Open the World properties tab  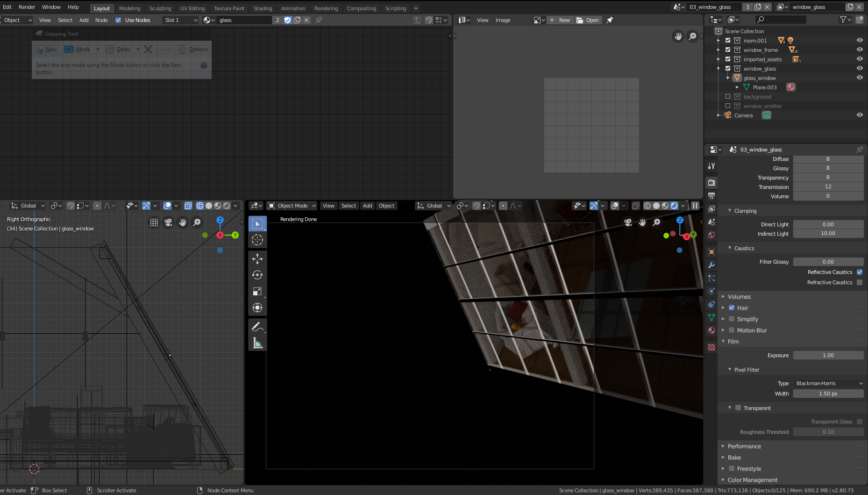pyautogui.click(x=711, y=235)
